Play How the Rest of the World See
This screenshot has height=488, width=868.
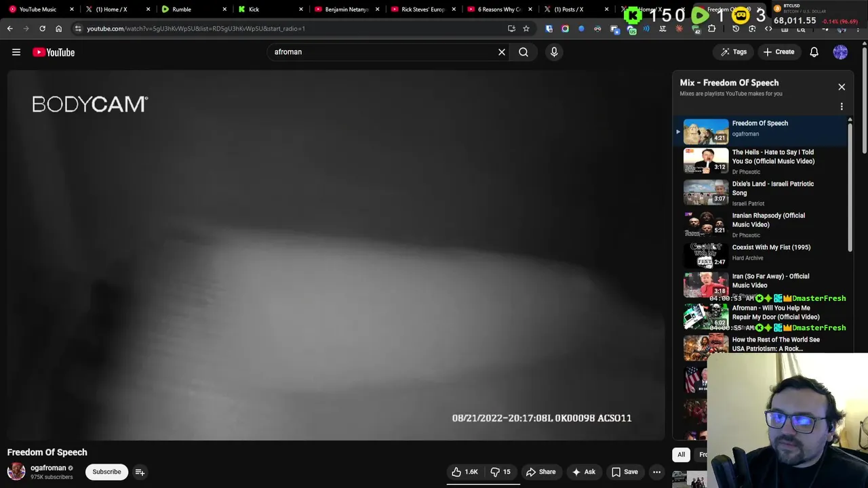(761, 347)
